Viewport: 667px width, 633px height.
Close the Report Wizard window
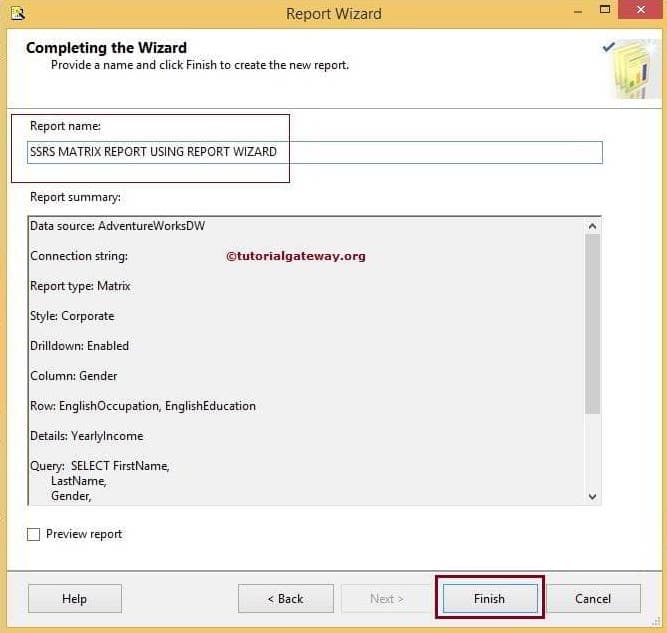click(641, 9)
